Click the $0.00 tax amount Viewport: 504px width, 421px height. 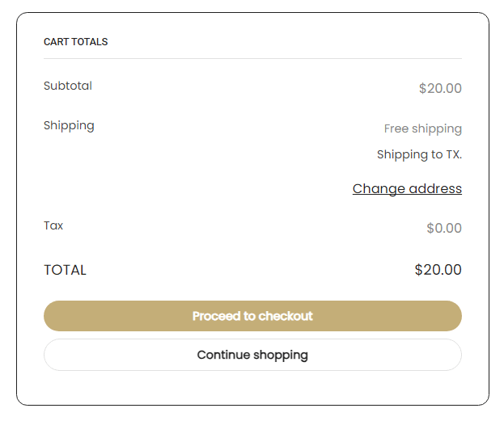(x=444, y=229)
